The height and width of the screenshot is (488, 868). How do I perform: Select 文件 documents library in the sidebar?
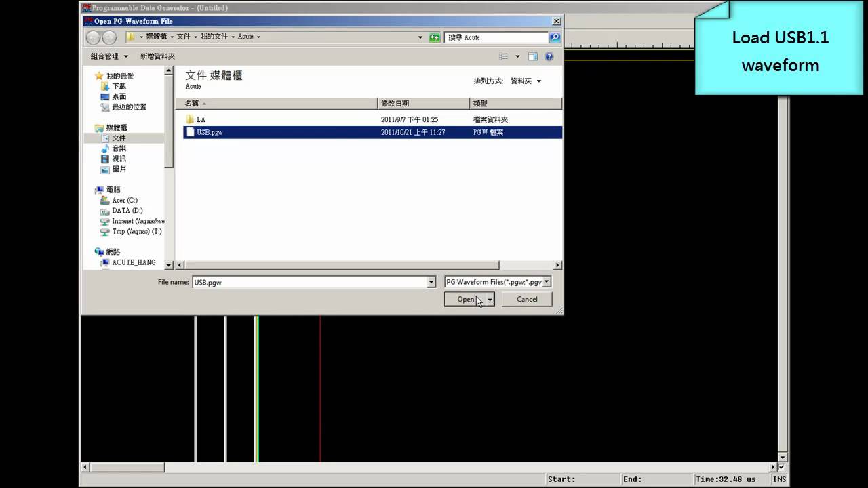(113, 138)
